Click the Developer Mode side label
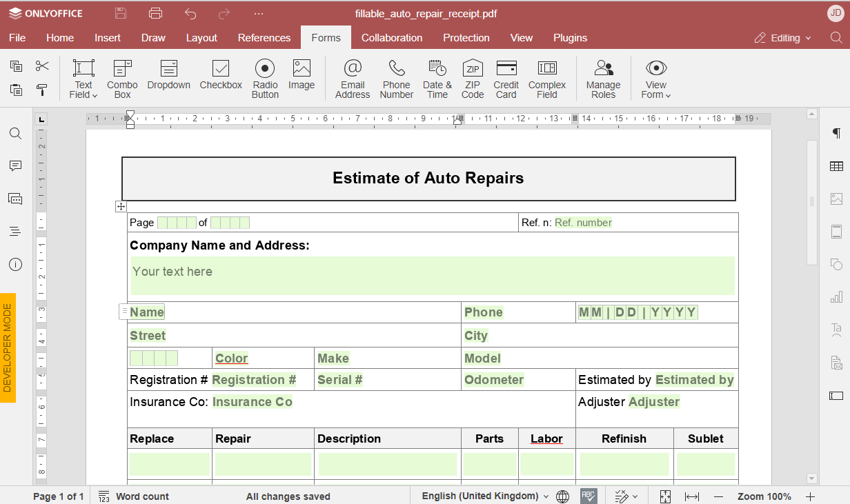850x504 pixels. (x=8, y=347)
